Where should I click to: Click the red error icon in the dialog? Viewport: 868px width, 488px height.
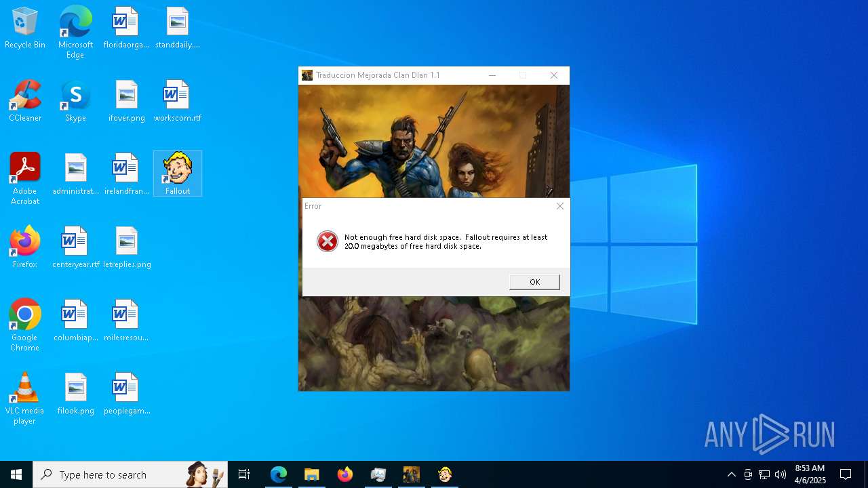pos(328,241)
